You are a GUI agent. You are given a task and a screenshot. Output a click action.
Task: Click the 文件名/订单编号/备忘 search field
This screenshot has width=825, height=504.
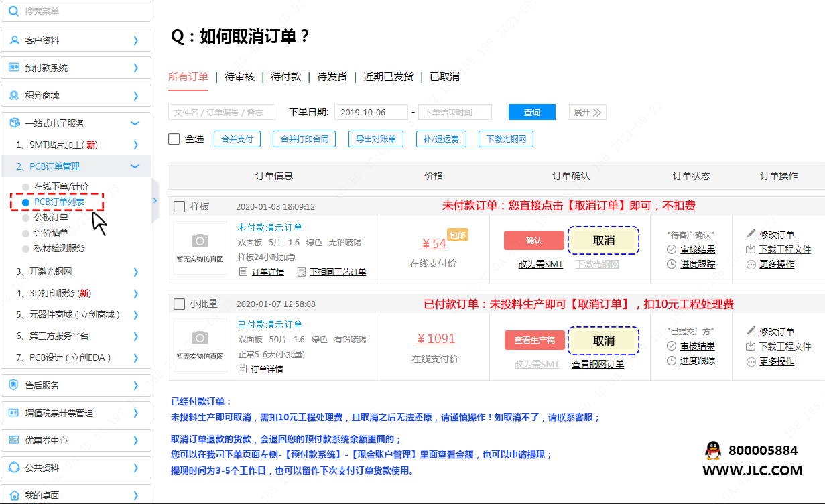[225, 112]
